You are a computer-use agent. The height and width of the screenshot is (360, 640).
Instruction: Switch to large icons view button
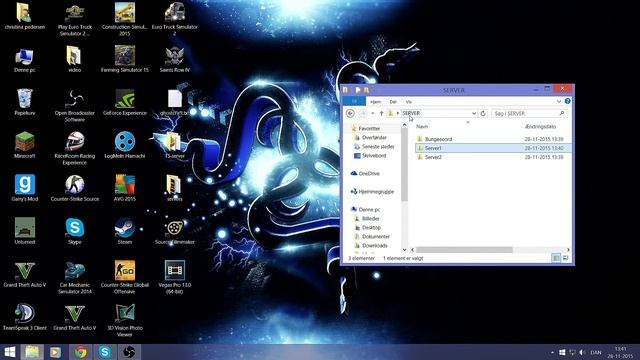point(566,258)
